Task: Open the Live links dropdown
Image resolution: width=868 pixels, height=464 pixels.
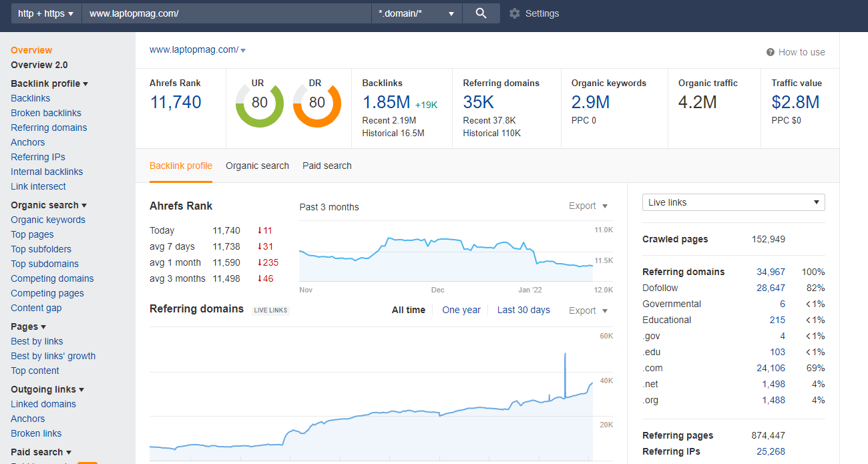Action: tap(734, 202)
